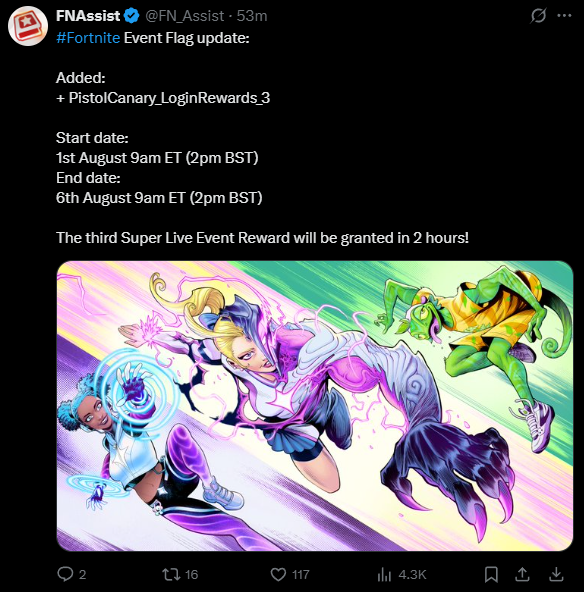Open the comic artwork image
Screen dimensions: 584x592
[x=315, y=406]
